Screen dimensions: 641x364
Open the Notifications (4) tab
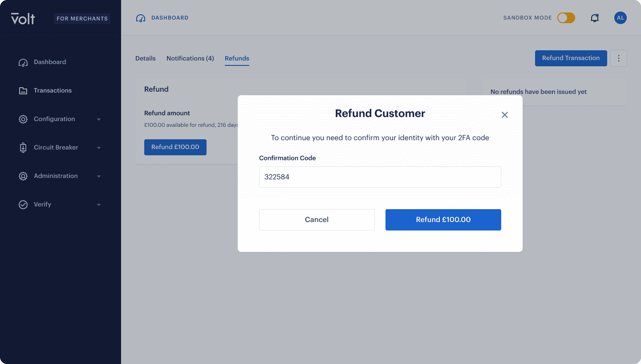click(190, 58)
